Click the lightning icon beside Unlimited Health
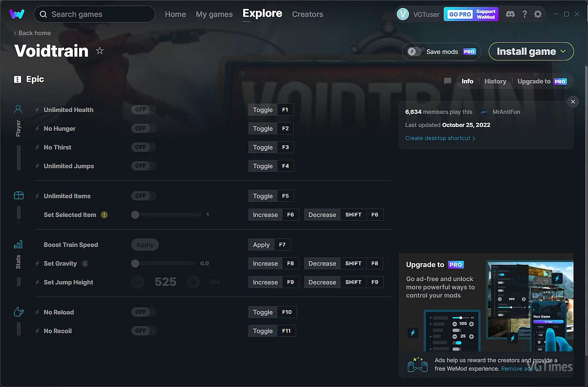This screenshot has width=588, height=387. (x=37, y=110)
